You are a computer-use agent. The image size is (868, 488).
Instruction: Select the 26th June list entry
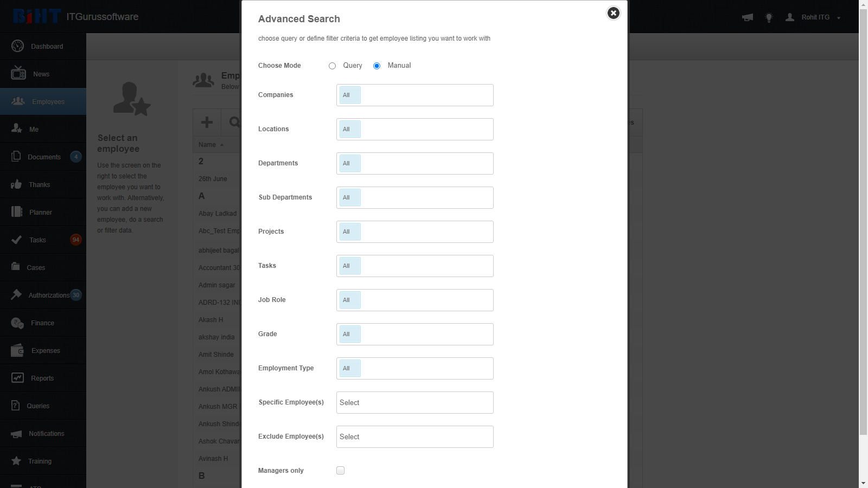point(213,179)
